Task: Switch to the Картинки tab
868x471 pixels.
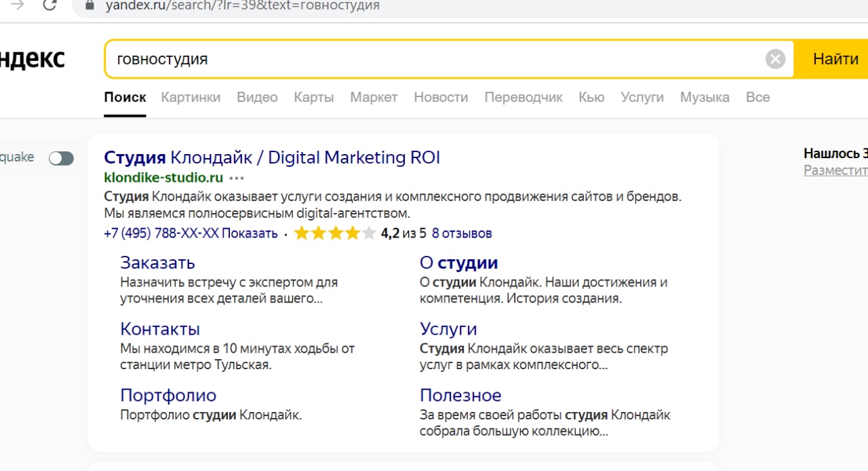Action: pyautogui.click(x=191, y=97)
